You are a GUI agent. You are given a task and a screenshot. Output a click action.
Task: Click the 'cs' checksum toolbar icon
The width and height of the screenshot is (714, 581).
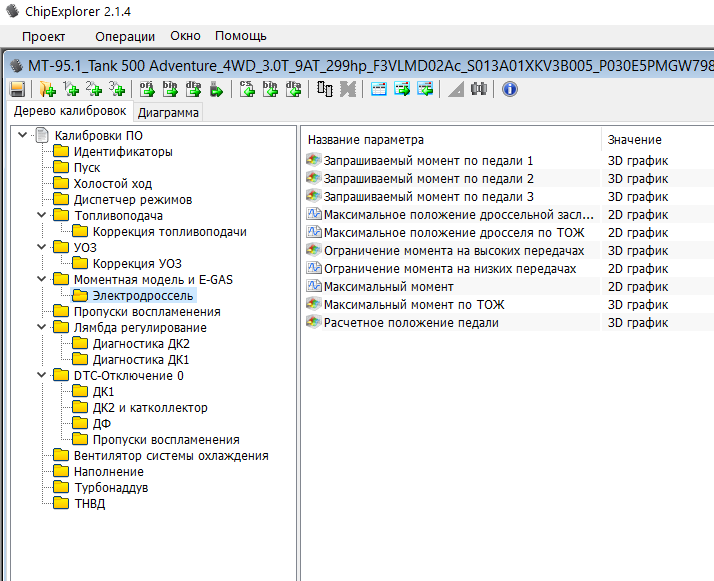(x=247, y=89)
